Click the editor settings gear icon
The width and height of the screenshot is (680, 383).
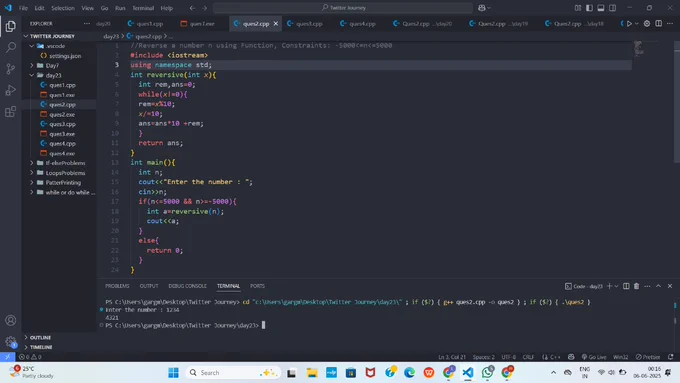click(x=647, y=24)
